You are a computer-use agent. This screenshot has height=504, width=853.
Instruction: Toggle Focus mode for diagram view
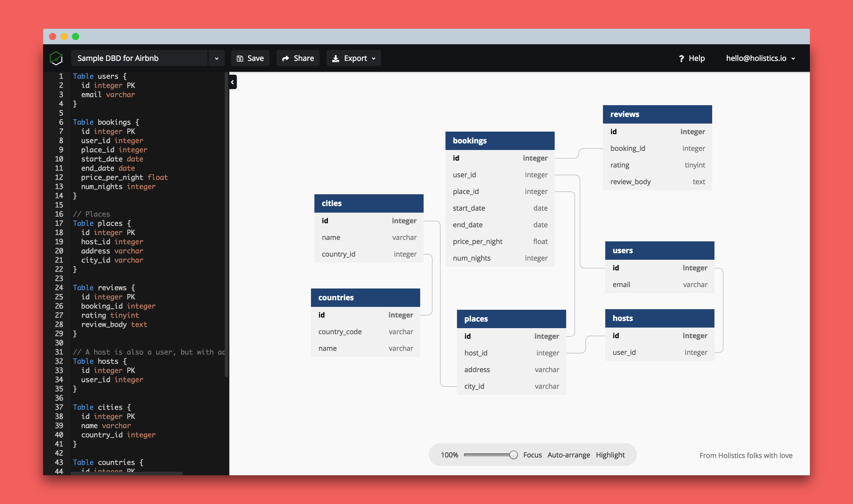532,455
